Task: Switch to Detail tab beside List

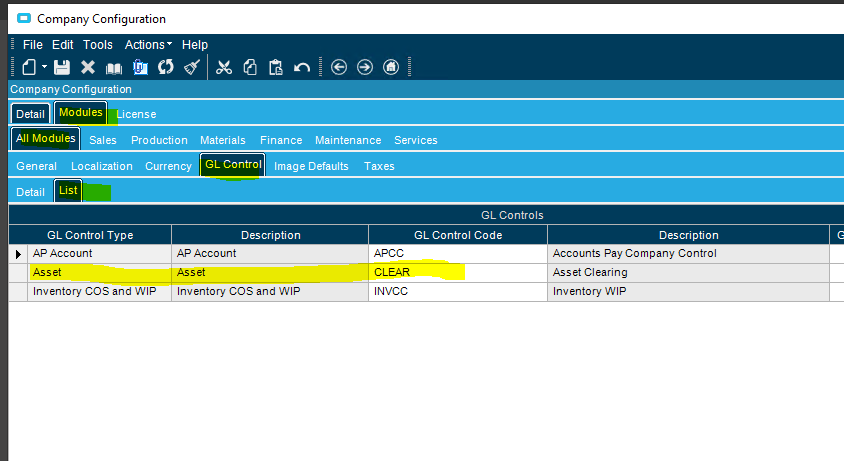Action: pyautogui.click(x=30, y=192)
